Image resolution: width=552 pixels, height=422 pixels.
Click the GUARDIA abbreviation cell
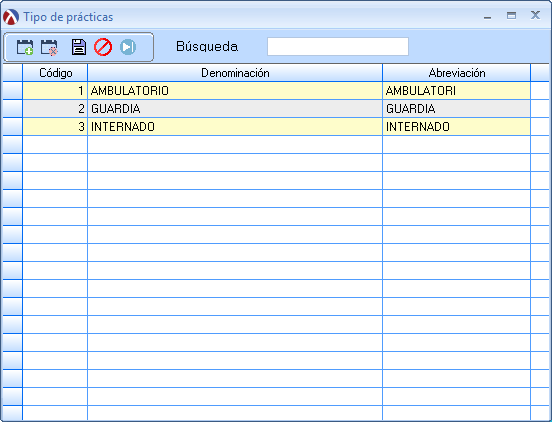pyautogui.click(x=457, y=109)
